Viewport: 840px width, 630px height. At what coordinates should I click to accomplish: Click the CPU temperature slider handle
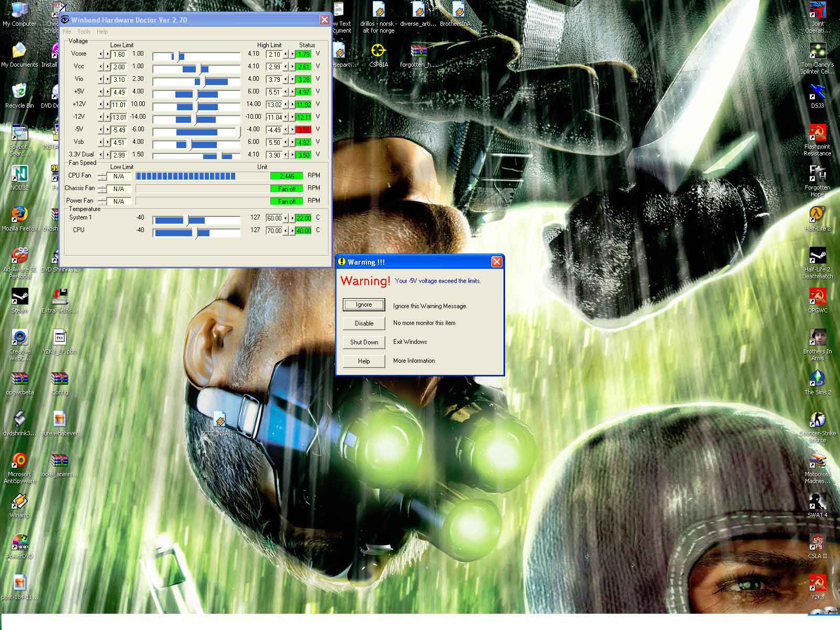196,233
